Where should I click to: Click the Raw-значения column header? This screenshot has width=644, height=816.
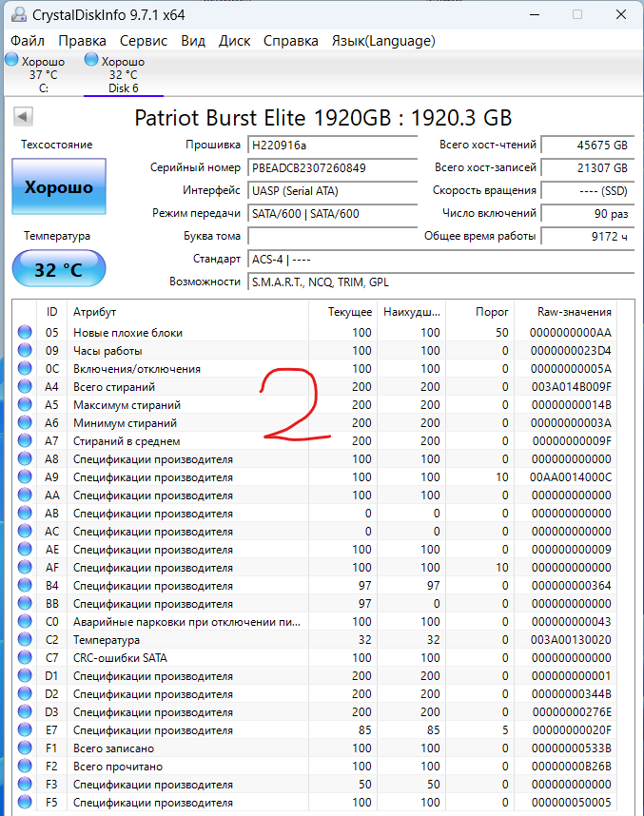565,312
